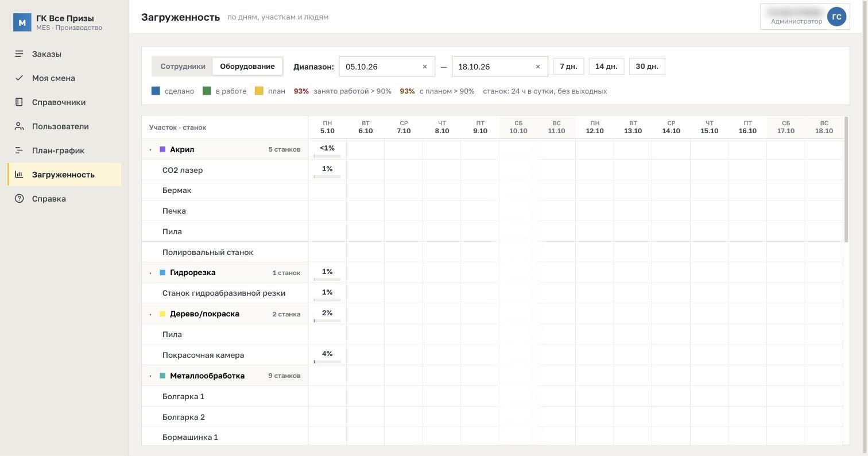Image resolution: width=868 pixels, height=456 pixels.
Task: Click the start date field 05.10.26
Action: (x=387, y=67)
